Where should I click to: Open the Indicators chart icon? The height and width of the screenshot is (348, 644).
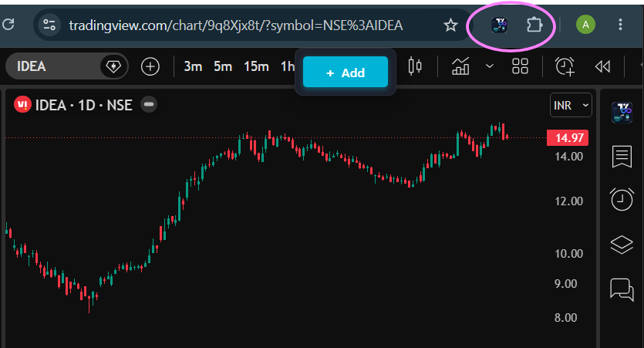point(460,66)
